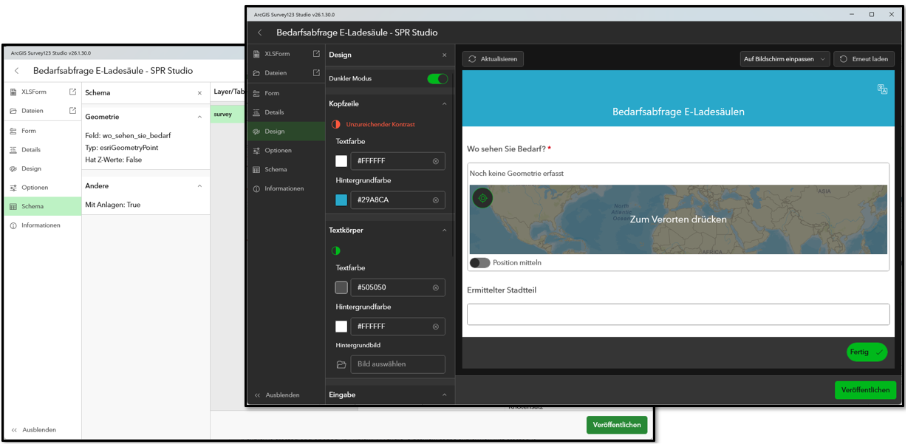Click the language switch icon in survey header
The width and height of the screenshot is (906, 444).
[882, 88]
